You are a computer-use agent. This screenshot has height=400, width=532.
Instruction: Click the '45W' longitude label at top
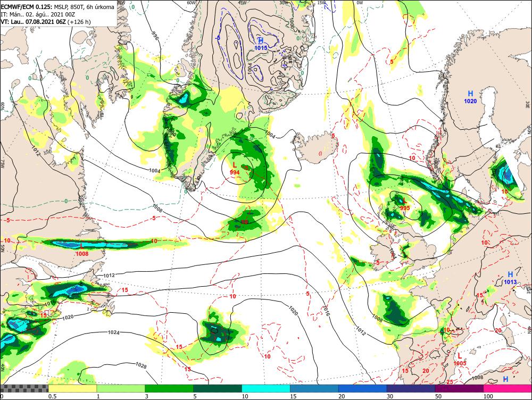[x=242, y=3]
